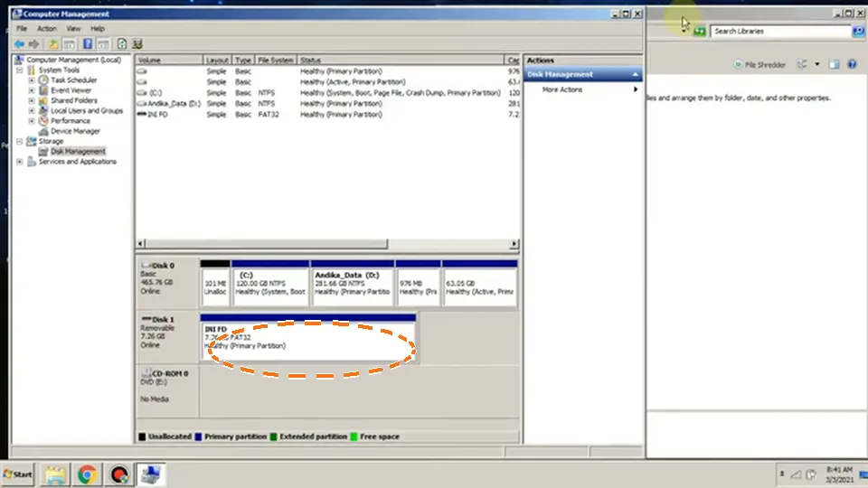The width and height of the screenshot is (868, 488).
Task: Click the Disk 0 label box
Action: click(168, 282)
